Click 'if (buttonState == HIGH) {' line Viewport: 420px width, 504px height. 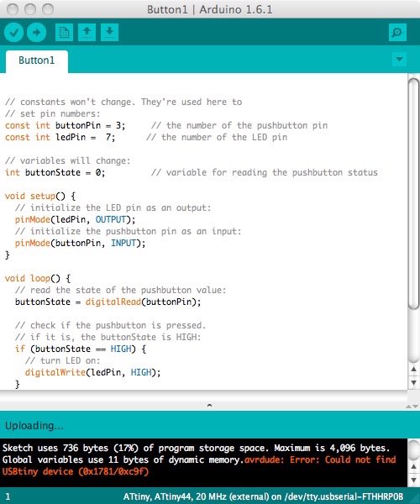coord(81,349)
